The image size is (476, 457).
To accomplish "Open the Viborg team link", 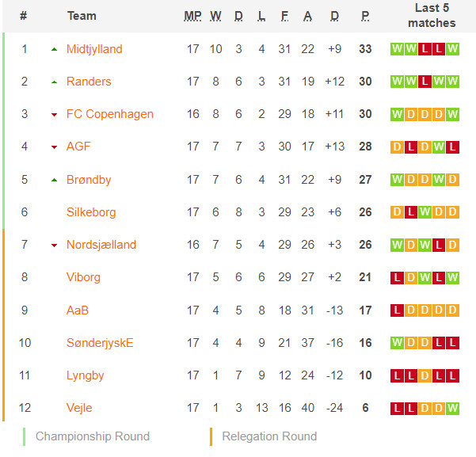I will pos(83,277).
